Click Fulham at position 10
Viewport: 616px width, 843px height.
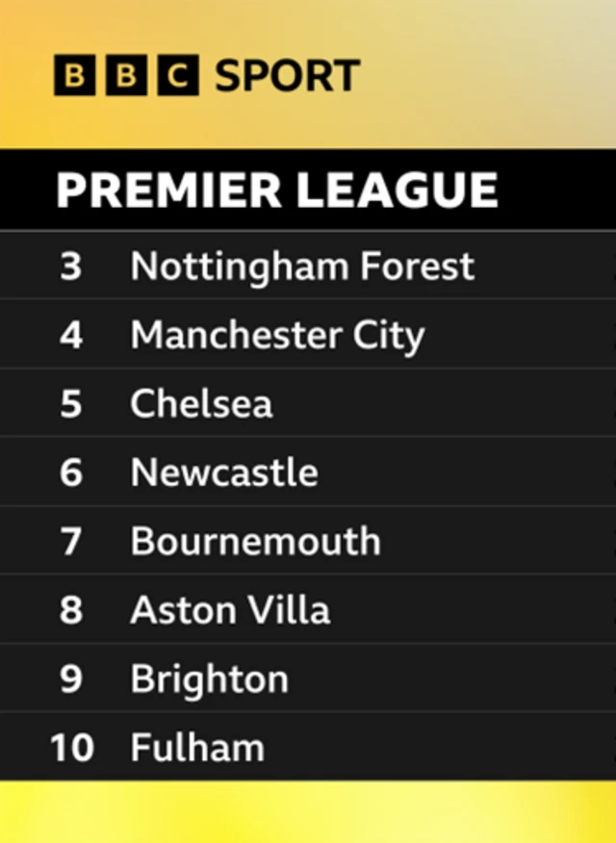(x=197, y=748)
